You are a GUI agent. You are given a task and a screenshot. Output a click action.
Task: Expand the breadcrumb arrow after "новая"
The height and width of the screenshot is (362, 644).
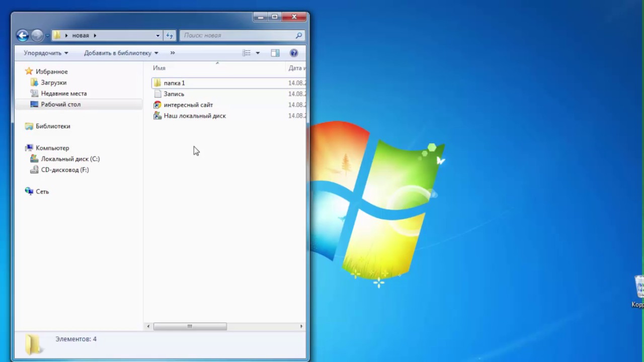click(95, 36)
